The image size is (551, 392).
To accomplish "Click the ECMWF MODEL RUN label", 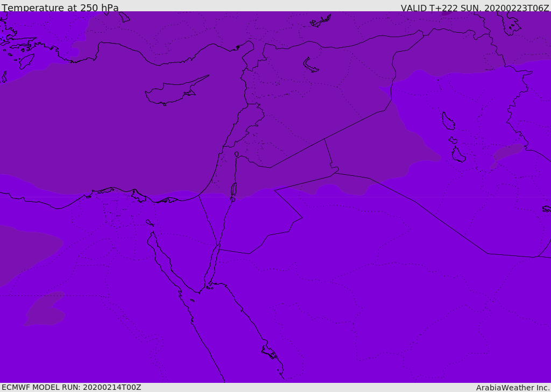I will pyautogui.click(x=71, y=387).
